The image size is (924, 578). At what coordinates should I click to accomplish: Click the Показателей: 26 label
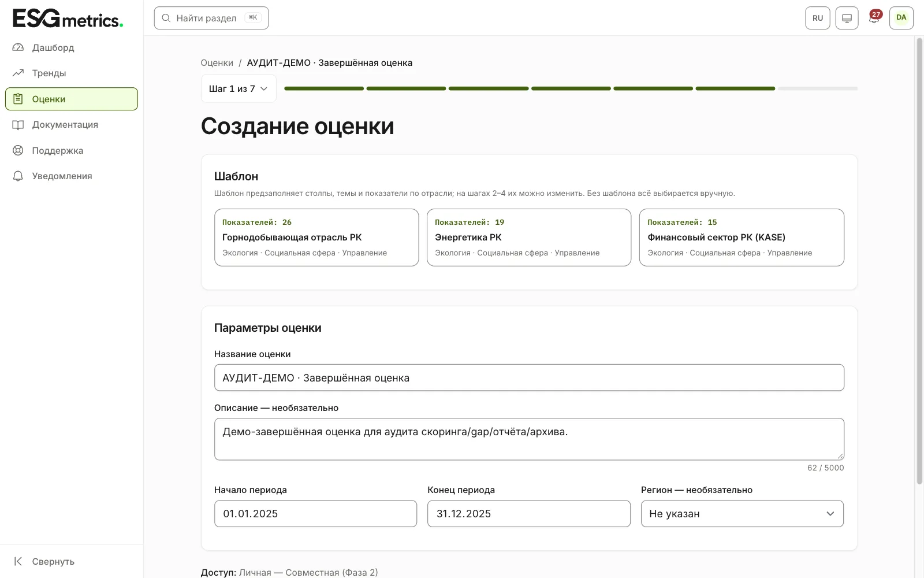coord(257,223)
